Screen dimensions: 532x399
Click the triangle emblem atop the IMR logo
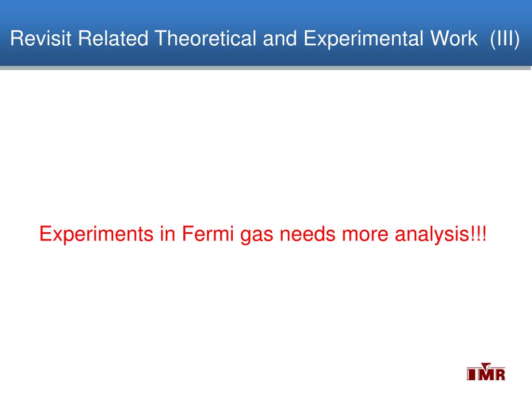[x=486, y=366]
